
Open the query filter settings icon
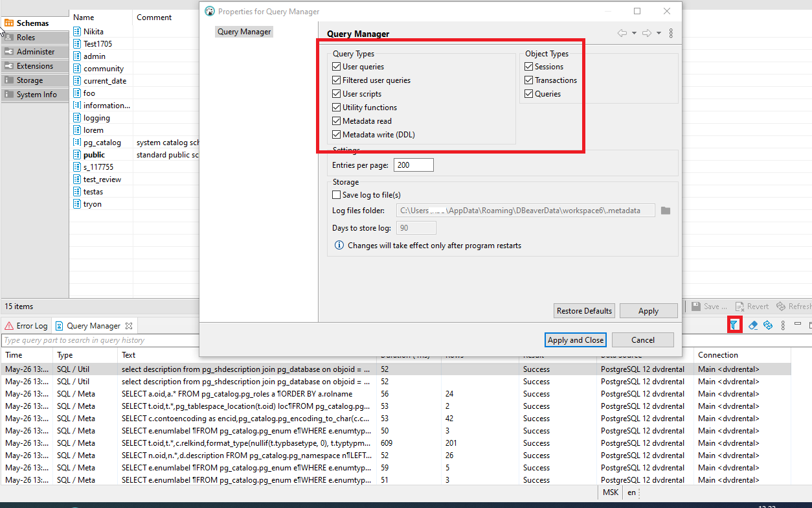coord(734,325)
